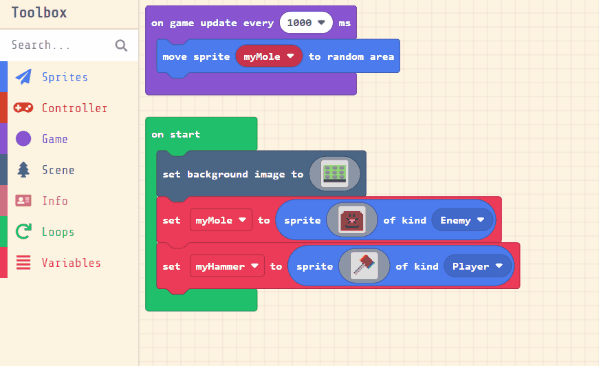This screenshot has width=599, height=366.
Task: Click the mole sprite image thumbnail
Action: [x=352, y=220]
